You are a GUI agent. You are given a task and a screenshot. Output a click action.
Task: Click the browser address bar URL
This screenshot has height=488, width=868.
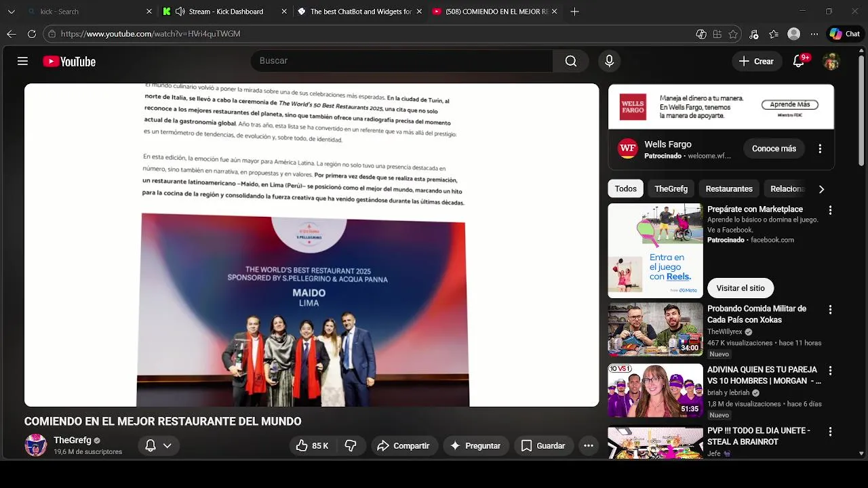pos(151,34)
